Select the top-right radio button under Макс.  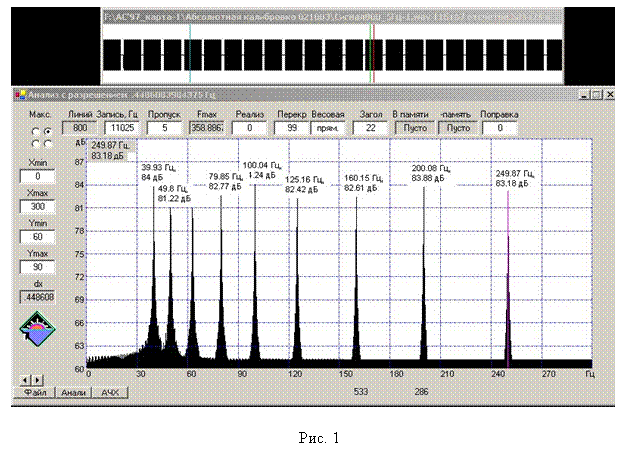point(47,131)
